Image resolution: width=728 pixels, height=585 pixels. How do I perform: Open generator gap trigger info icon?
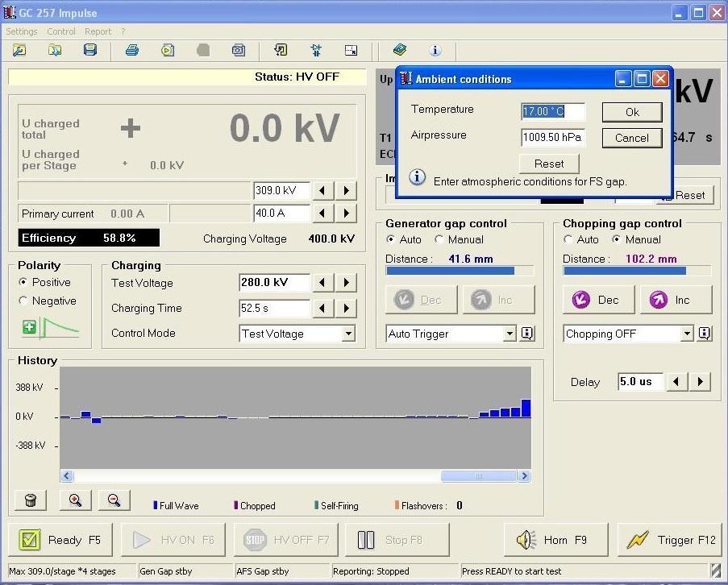[527, 333]
